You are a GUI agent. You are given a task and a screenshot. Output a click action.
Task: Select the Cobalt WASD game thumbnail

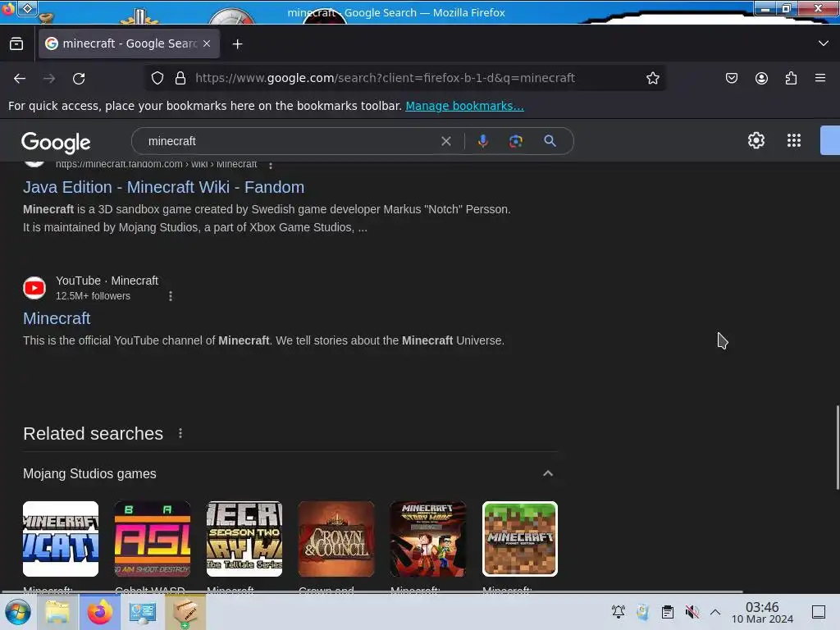[153, 539]
